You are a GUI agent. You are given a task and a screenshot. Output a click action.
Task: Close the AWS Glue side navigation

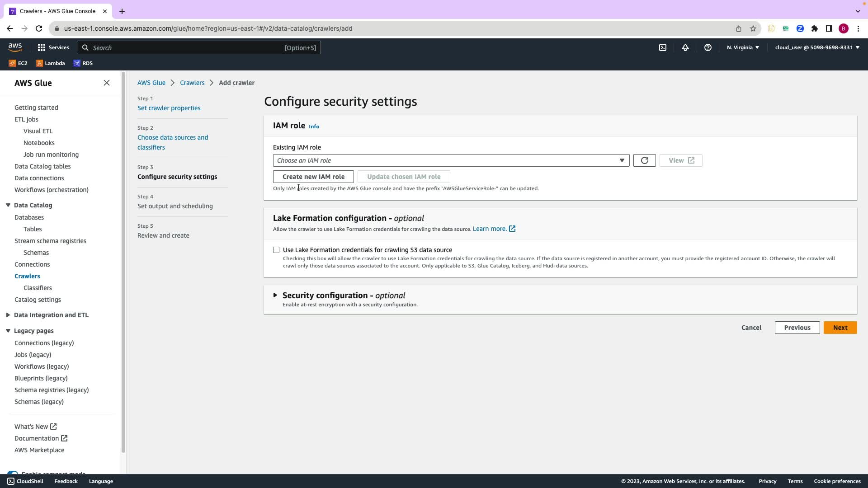click(x=107, y=83)
